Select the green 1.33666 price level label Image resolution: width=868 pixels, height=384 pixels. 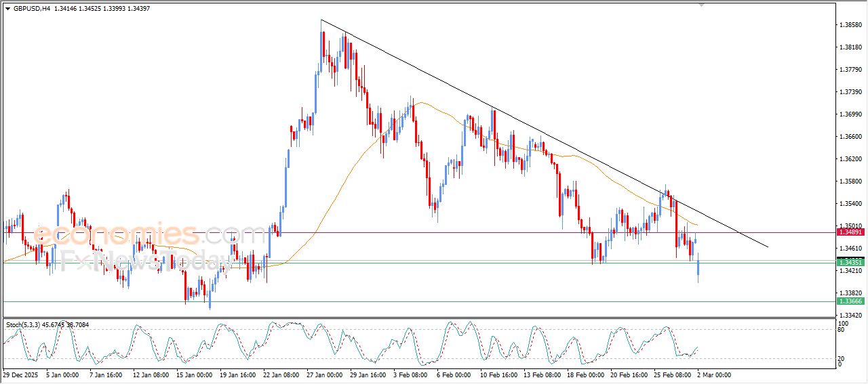tap(850, 301)
